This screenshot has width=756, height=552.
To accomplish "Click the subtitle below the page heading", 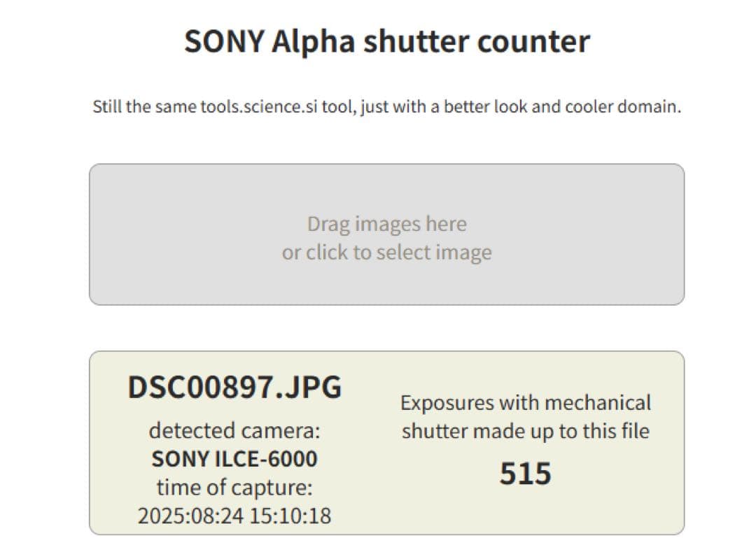I will pyautogui.click(x=387, y=106).
